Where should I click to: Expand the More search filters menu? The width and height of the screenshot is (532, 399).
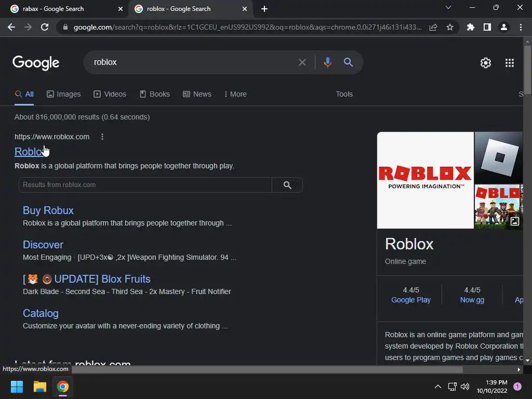(235, 94)
